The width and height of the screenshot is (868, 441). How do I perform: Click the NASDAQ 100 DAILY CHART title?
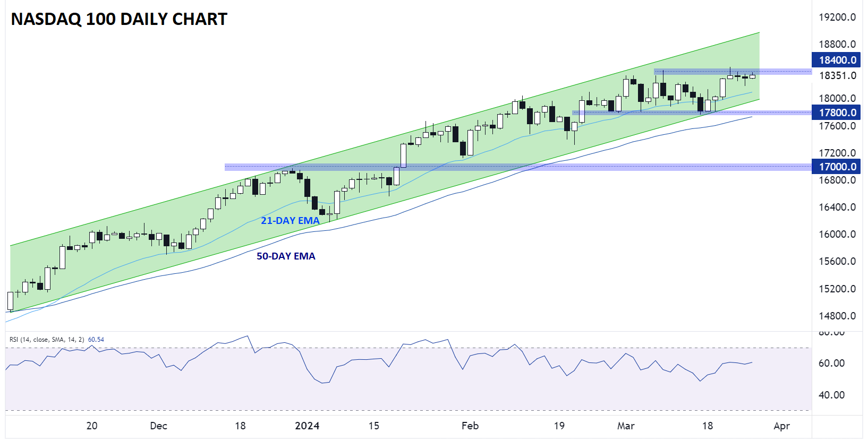pyautogui.click(x=119, y=19)
